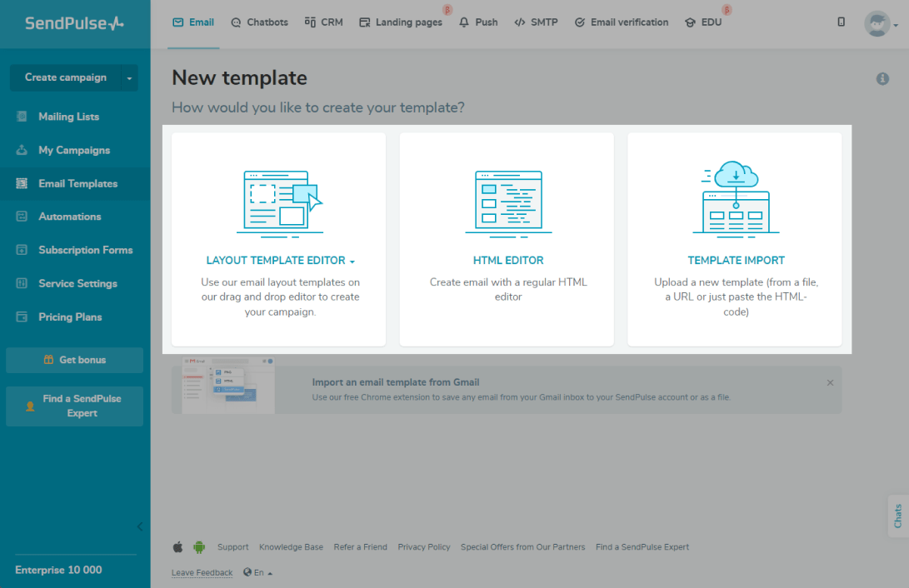Click Special Offers from Our Partners
This screenshot has width=909, height=588.
pyautogui.click(x=523, y=547)
